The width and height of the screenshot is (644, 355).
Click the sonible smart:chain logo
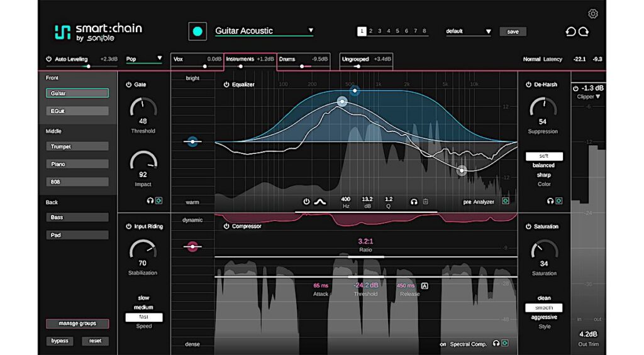tap(99, 32)
